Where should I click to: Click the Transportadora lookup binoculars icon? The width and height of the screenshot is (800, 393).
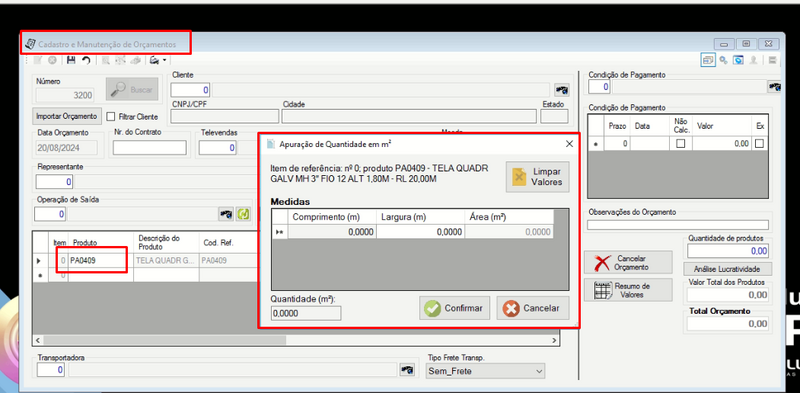(407, 370)
